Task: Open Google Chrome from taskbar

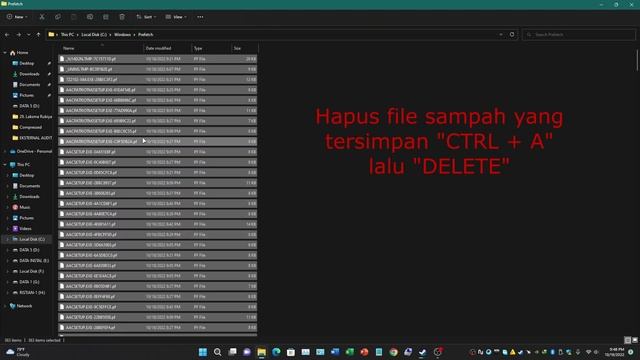Action: coord(393,352)
